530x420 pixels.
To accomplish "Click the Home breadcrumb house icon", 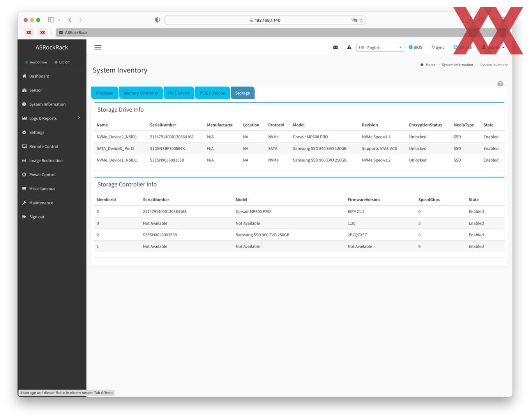I will click(422, 65).
